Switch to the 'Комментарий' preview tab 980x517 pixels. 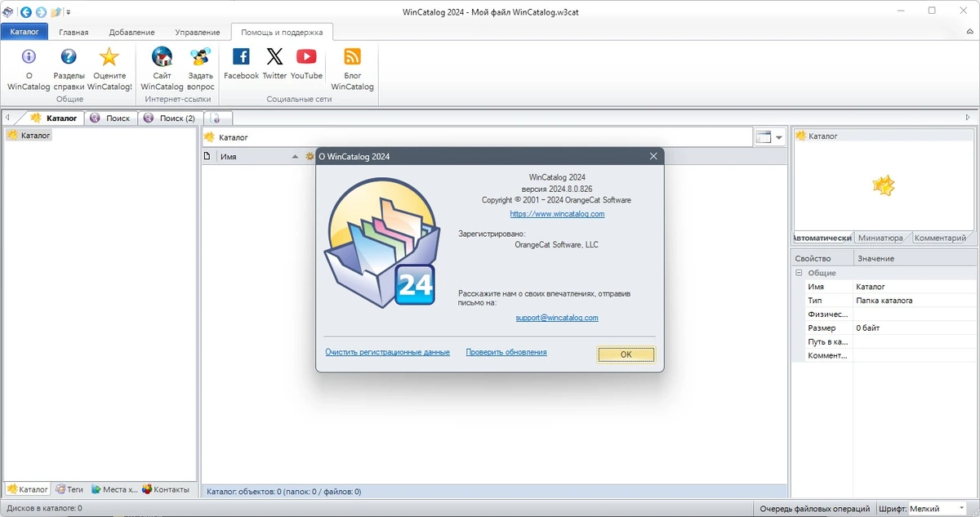[x=940, y=238]
